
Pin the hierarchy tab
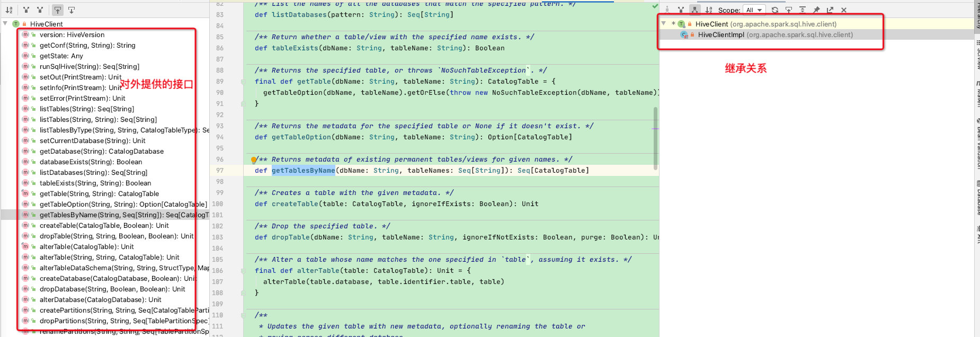pos(816,10)
